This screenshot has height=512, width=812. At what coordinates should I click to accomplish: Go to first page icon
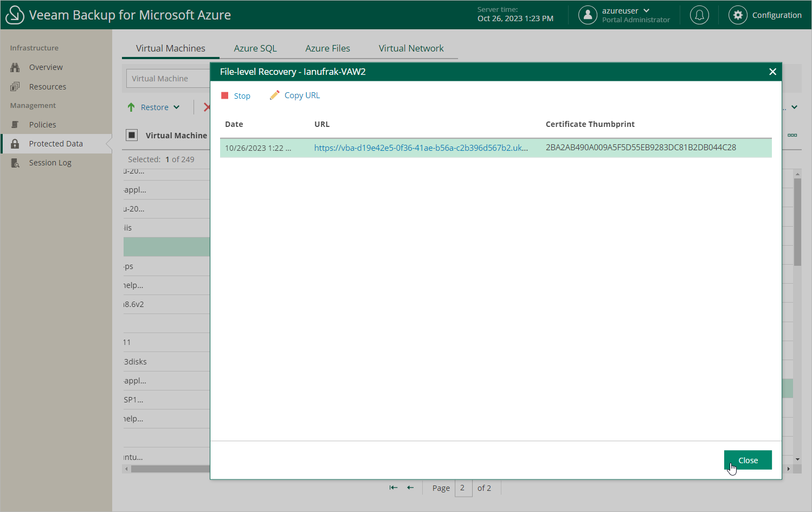394,488
